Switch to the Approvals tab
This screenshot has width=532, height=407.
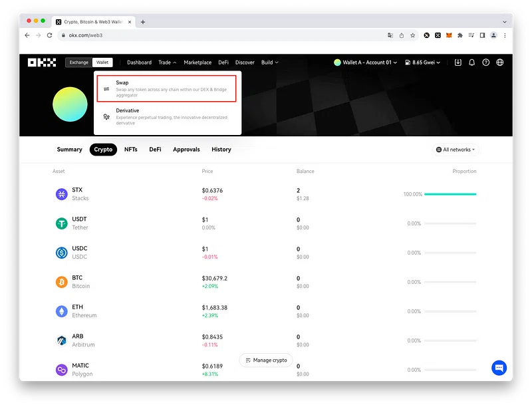[186, 150]
